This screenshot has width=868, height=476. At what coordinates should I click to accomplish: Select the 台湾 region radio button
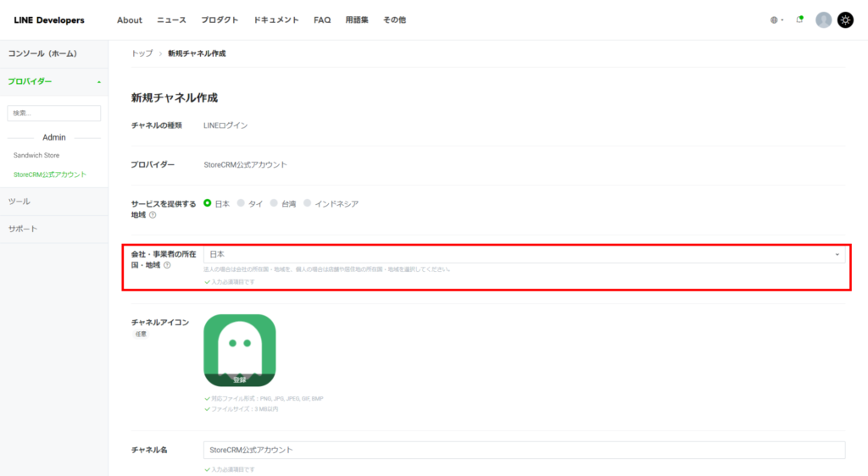click(274, 203)
